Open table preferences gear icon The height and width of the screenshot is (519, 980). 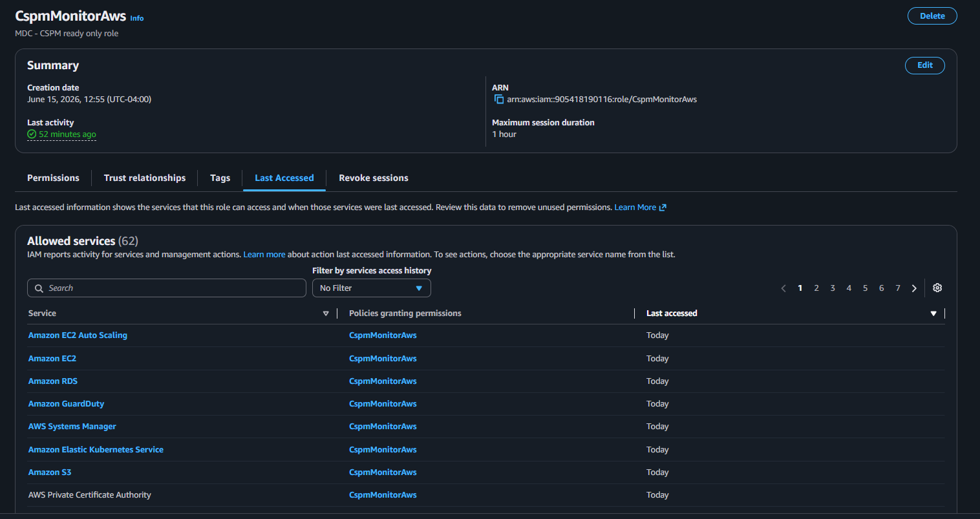coord(937,288)
